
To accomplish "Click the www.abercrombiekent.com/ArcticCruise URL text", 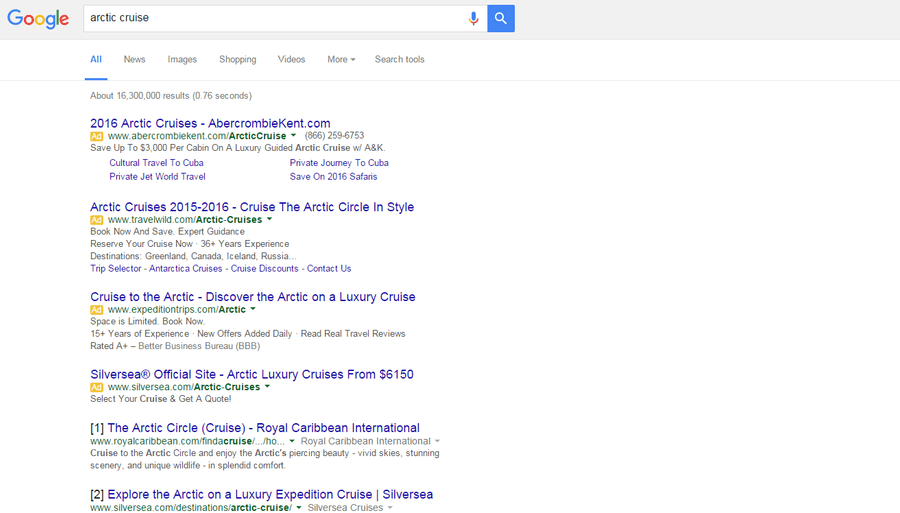I will click(x=197, y=136).
